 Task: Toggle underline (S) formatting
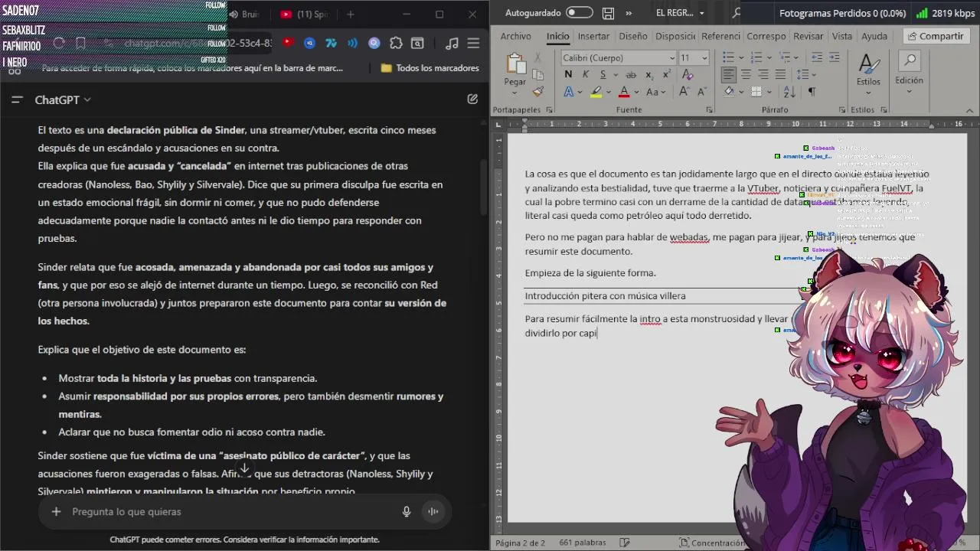pyautogui.click(x=603, y=74)
